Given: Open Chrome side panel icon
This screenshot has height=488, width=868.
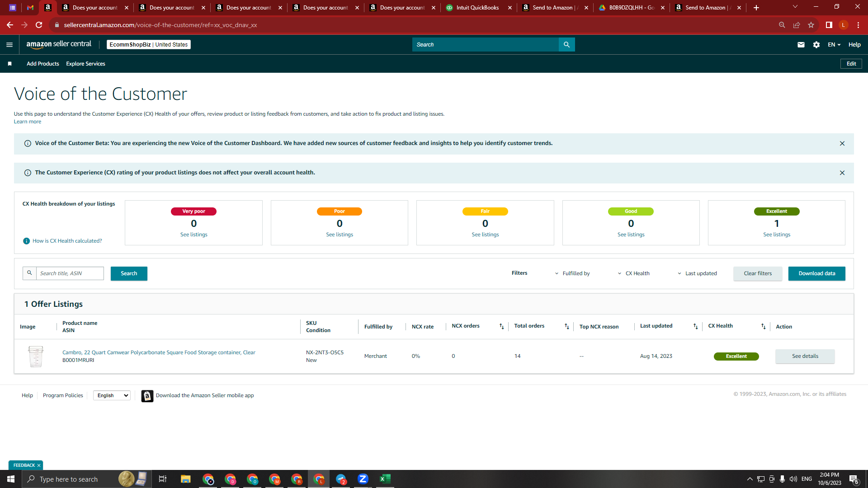Looking at the screenshot, I should [829, 25].
